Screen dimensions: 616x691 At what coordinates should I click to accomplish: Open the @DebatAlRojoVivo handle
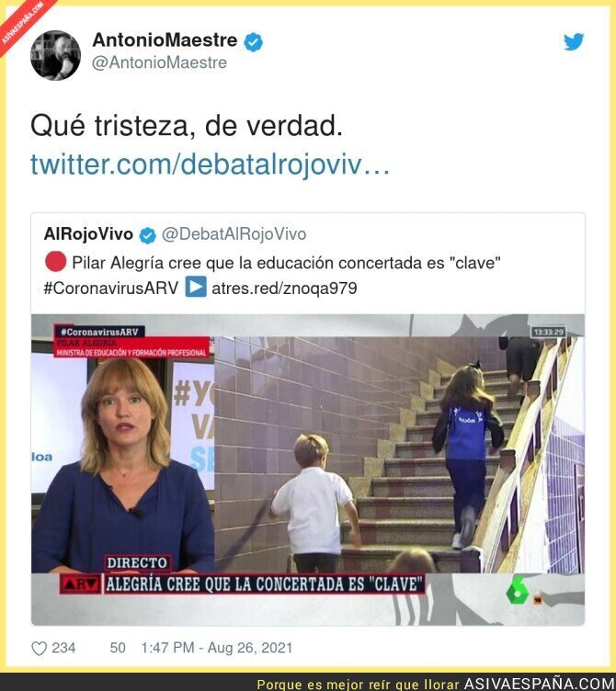[x=234, y=234]
